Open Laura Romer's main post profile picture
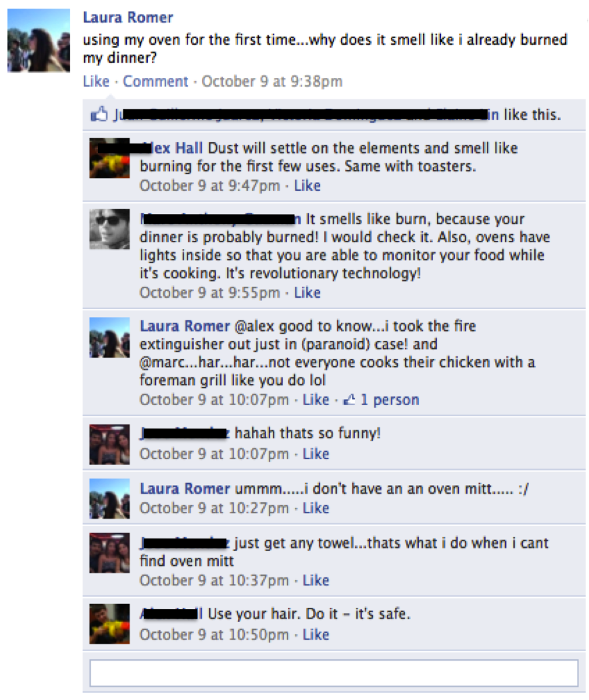Image resolution: width=589 pixels, height=700 pixels. click(39, 40)
